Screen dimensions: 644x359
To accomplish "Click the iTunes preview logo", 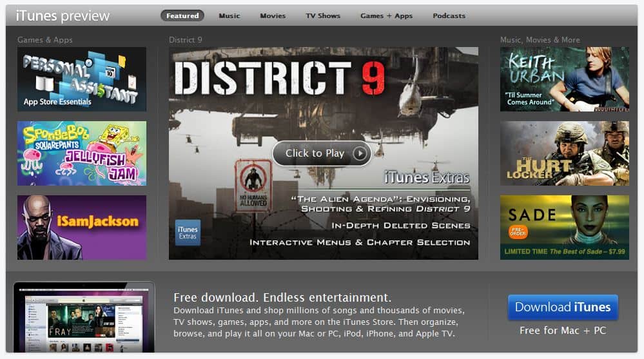I will point(63,16).
